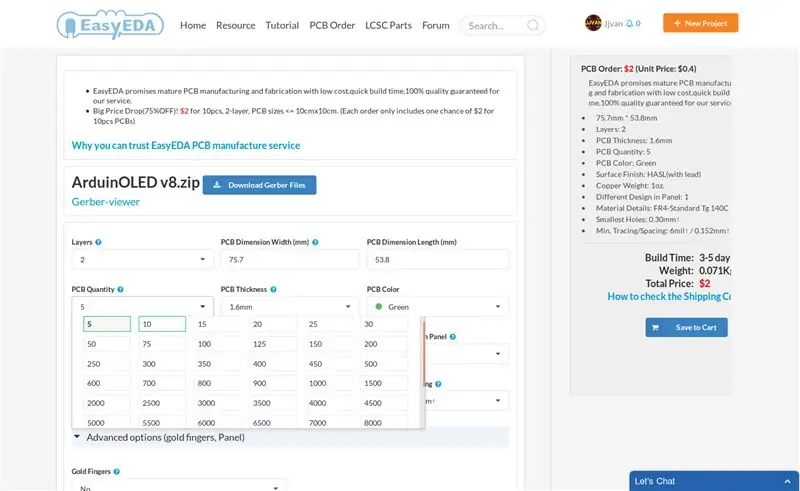Click the Gold Fingers help icon
Screen dimensions: 800x491
click(x=116, y=471)
